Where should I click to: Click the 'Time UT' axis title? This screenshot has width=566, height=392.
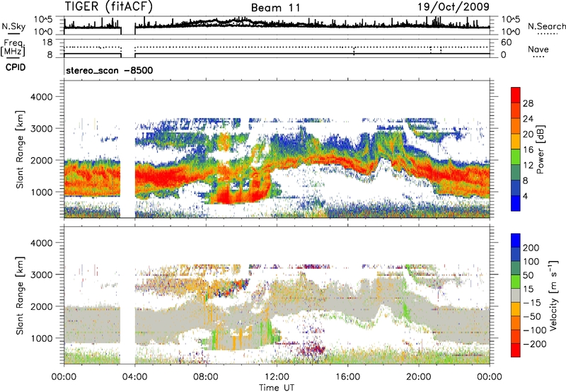[277, 388]
